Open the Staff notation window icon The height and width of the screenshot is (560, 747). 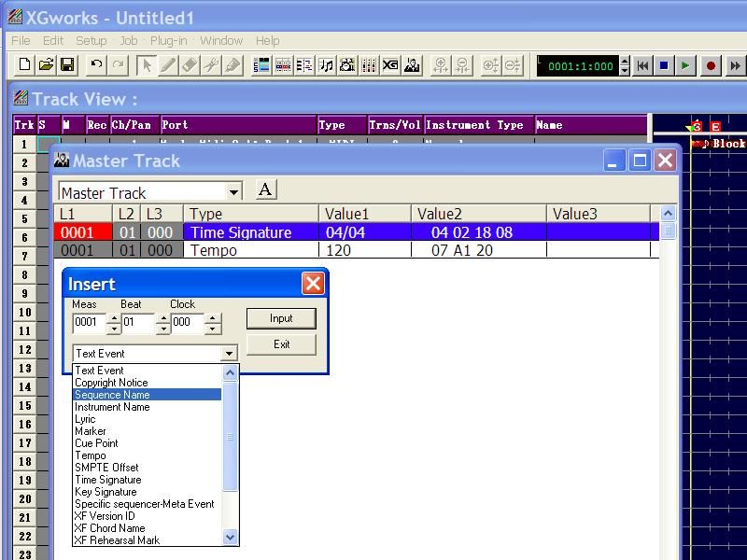coord(326,64)
